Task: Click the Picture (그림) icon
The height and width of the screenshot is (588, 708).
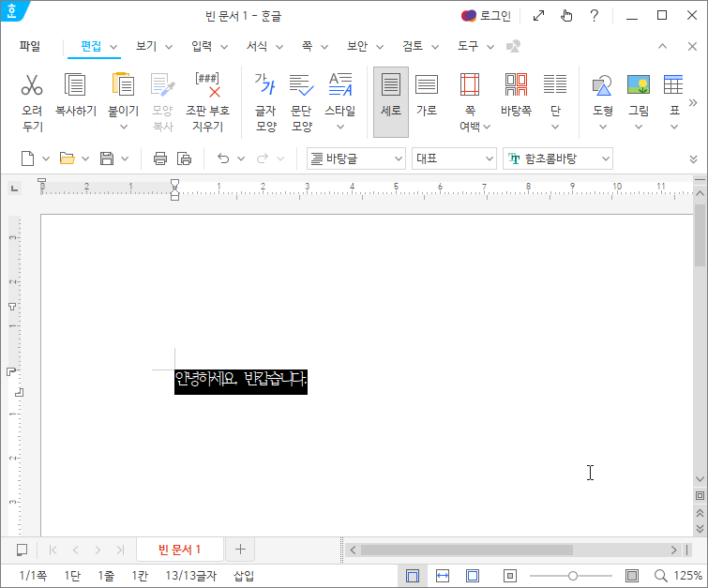Action: click(638, 84)
